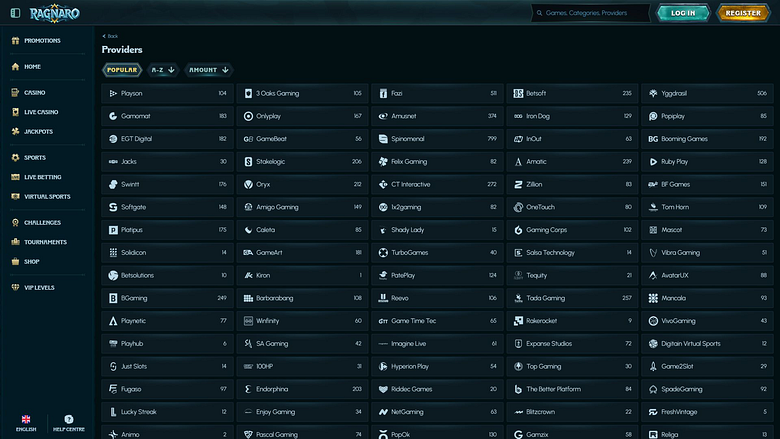Open the Shop basket icon

(x=15, y=262)
